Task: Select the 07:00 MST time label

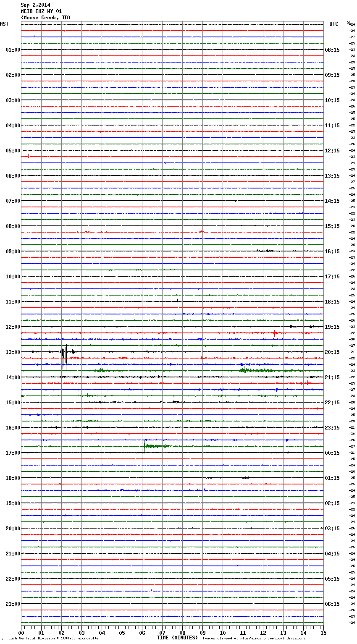Action: pyautogui.click(x=13, y=201)
